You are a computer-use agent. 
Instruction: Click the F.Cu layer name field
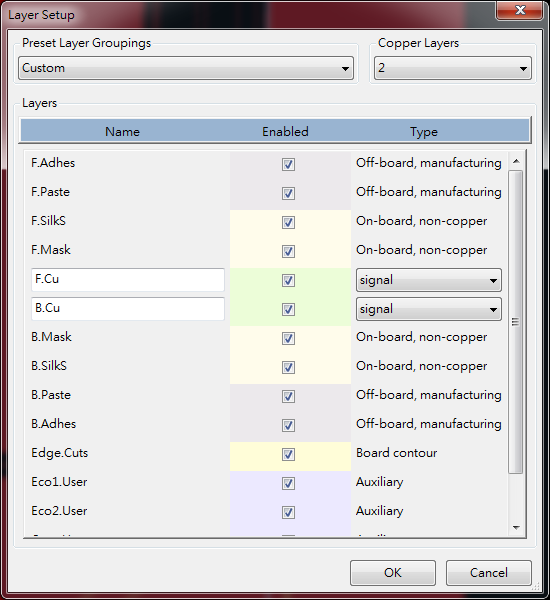point(128,280)
